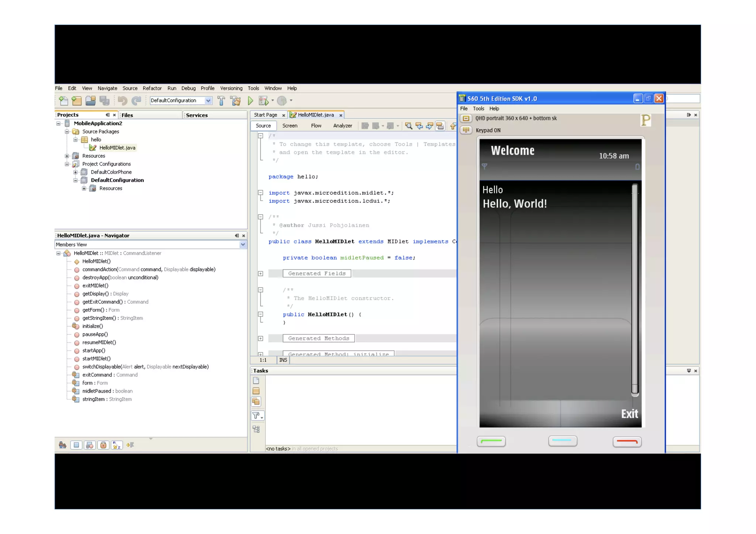Run the project with green play icon

(250, 100)
